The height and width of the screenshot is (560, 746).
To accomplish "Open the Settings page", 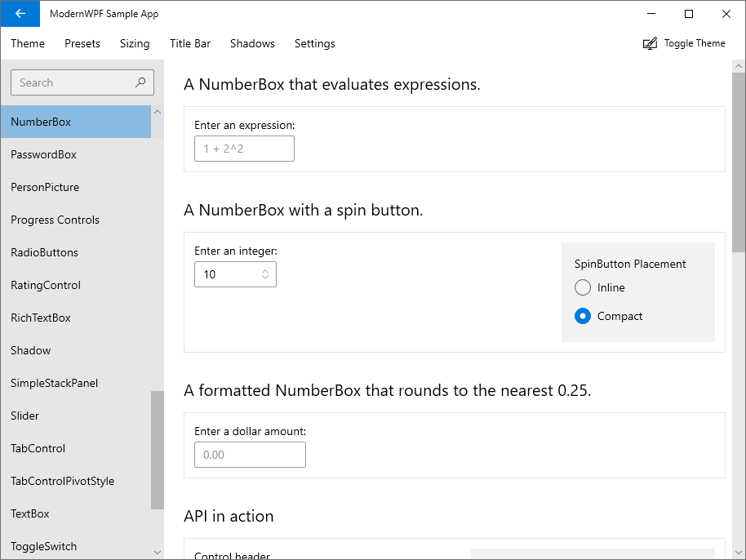I will pos(314,43).
